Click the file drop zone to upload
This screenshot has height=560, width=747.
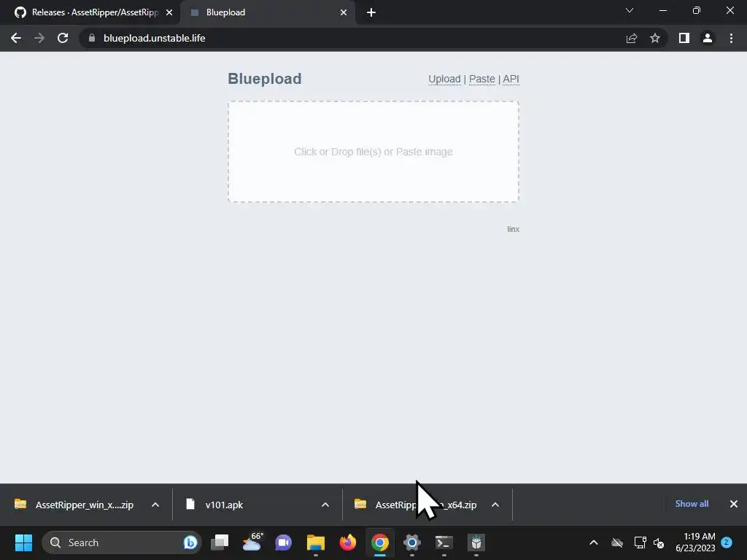tap(373, 152)
